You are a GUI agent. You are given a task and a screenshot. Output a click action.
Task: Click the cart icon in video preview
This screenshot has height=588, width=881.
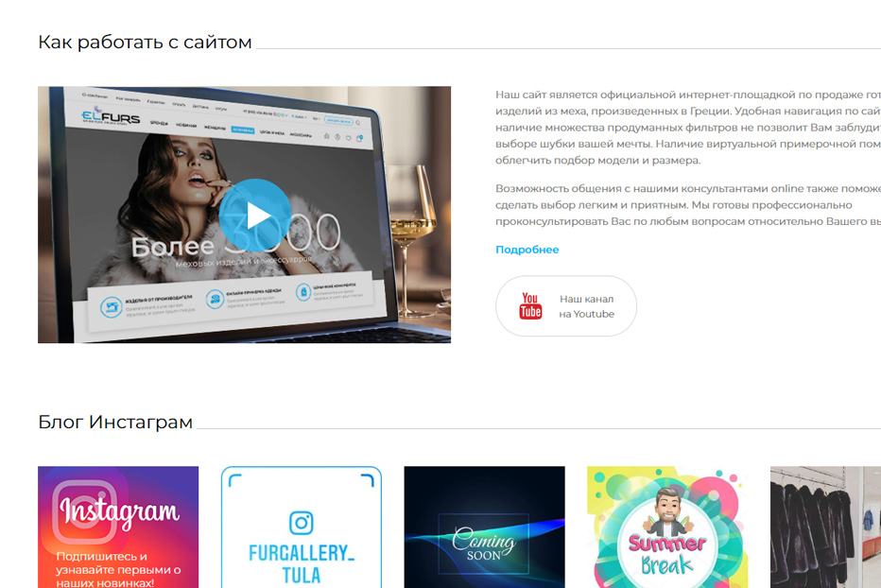click(359, 138)
